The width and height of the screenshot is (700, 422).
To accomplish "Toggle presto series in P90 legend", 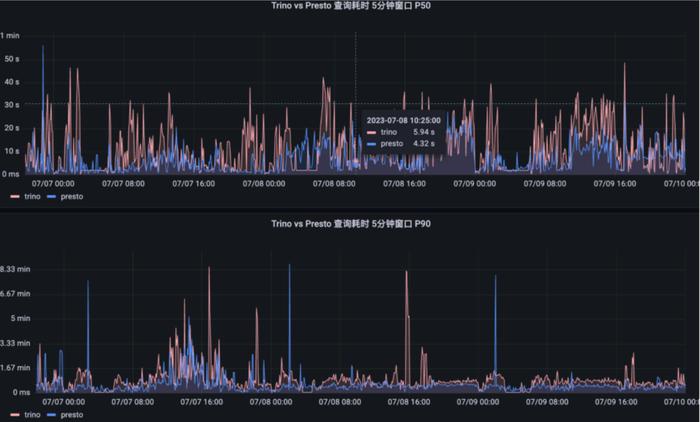I will 71,415.
